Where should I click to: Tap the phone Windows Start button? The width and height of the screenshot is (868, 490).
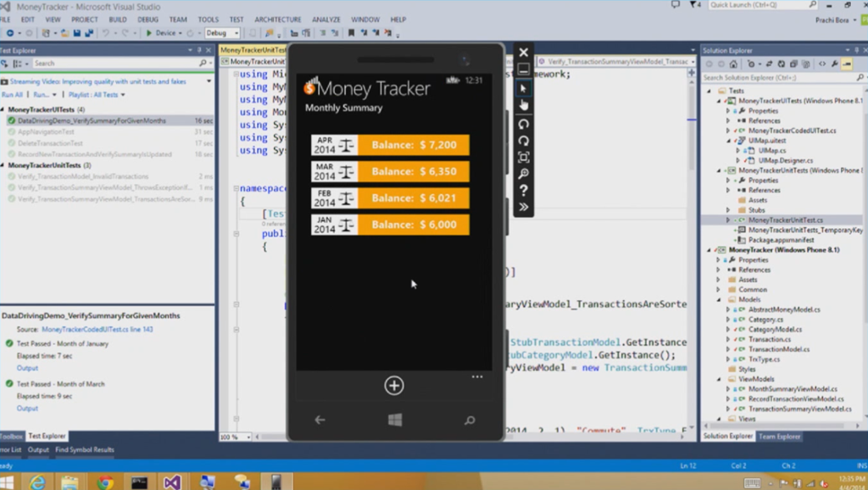point(395,420)
